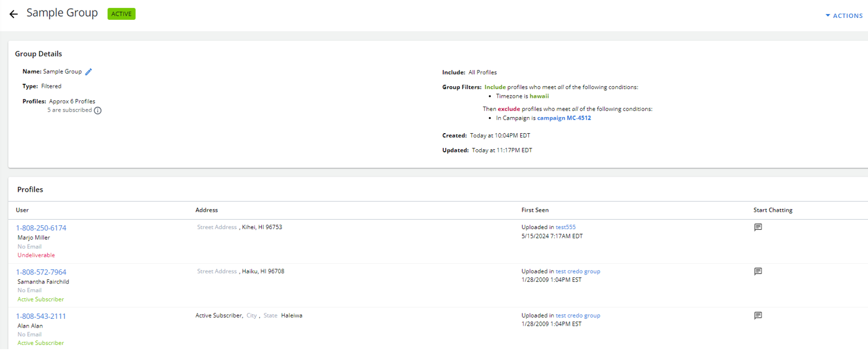Open the subscribed profiles info icon

click(x=98, y=111)
